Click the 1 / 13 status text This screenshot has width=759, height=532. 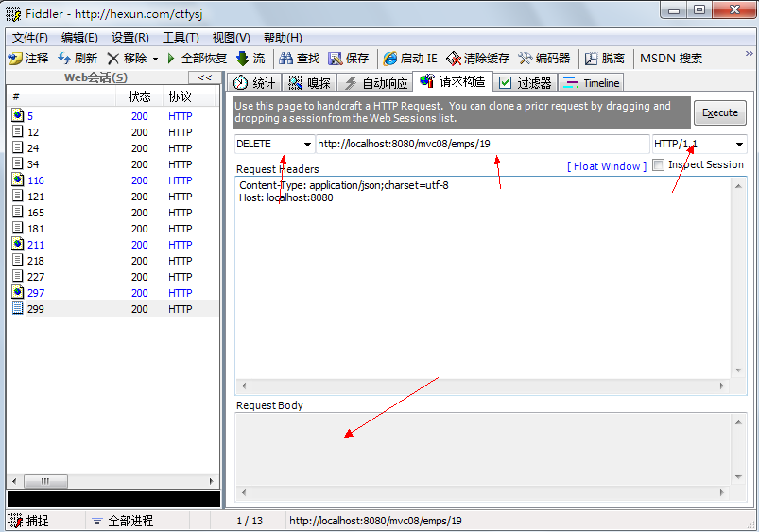pos(250,521)
